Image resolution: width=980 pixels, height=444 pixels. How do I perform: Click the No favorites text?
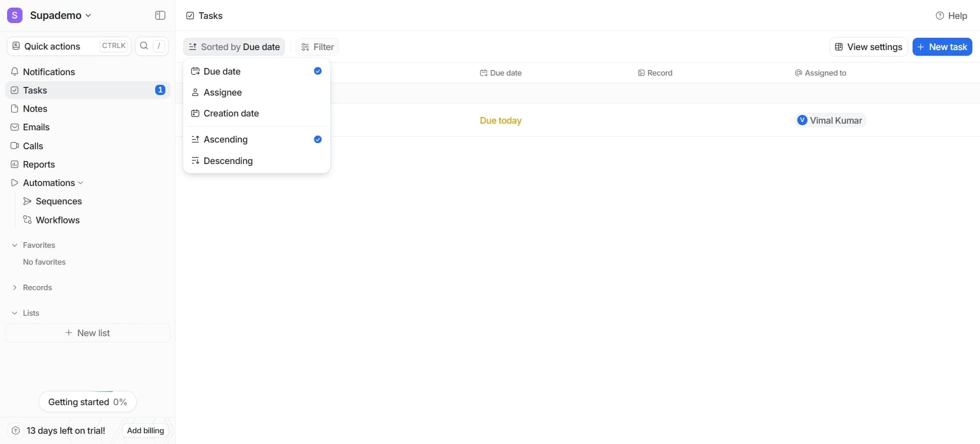point(44,262)
